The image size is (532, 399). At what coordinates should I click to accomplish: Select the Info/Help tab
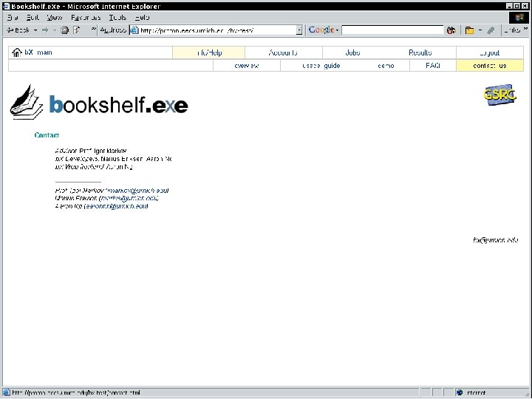tap(208, 52)
